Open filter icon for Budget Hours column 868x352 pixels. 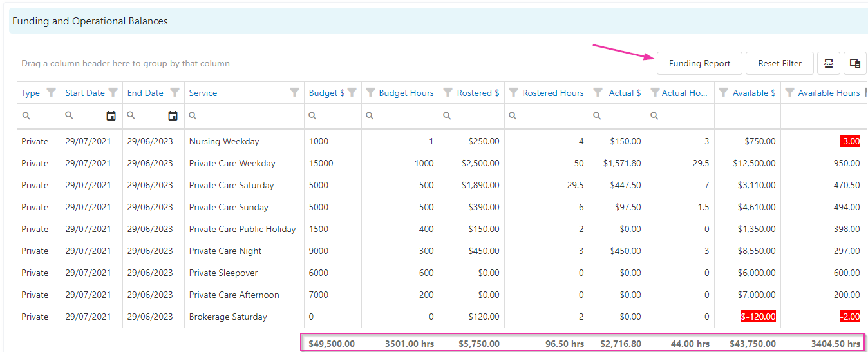(371, 92)
